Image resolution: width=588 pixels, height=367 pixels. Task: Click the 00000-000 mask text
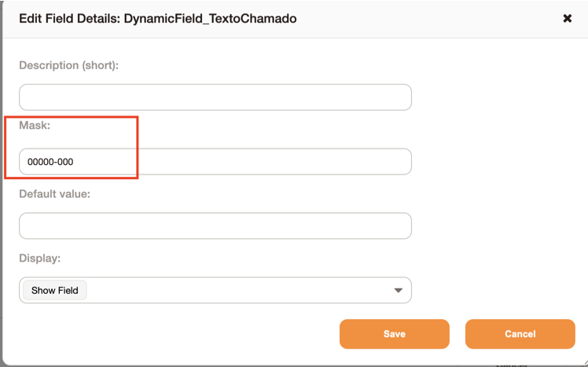coord(50,162)
